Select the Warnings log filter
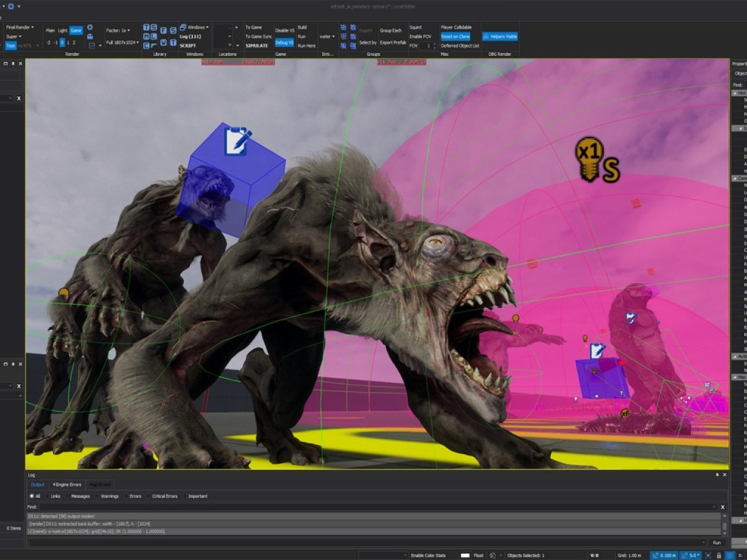 (x=106, y=496)
